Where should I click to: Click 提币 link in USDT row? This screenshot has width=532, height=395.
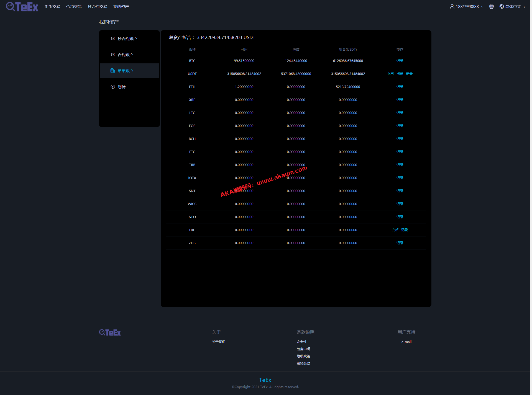[400, 74]
